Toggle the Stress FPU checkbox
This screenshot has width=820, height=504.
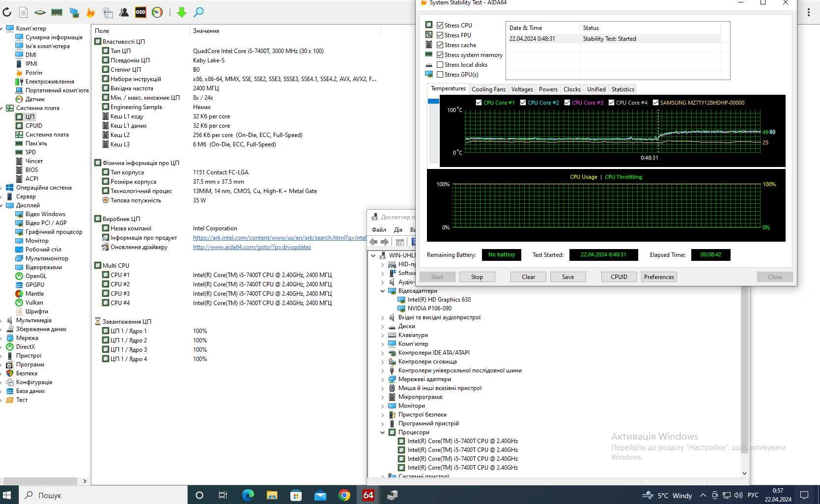click(440, 35)
